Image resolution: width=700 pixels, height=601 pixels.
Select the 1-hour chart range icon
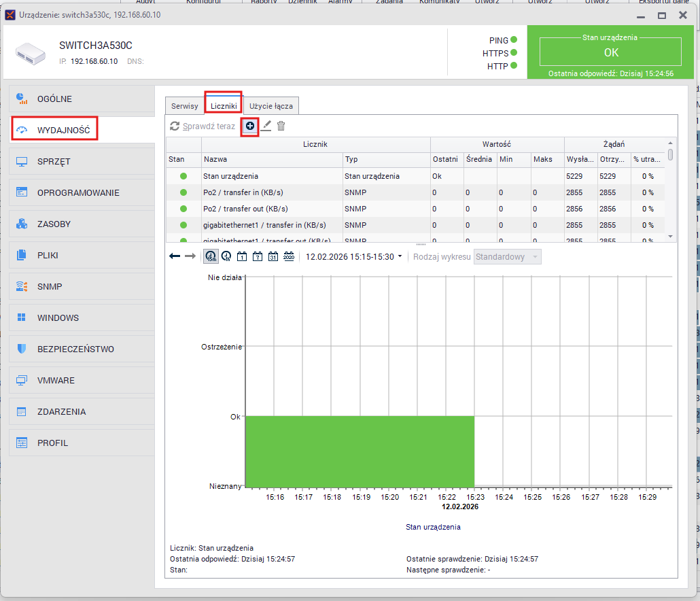tap(226, 256)
